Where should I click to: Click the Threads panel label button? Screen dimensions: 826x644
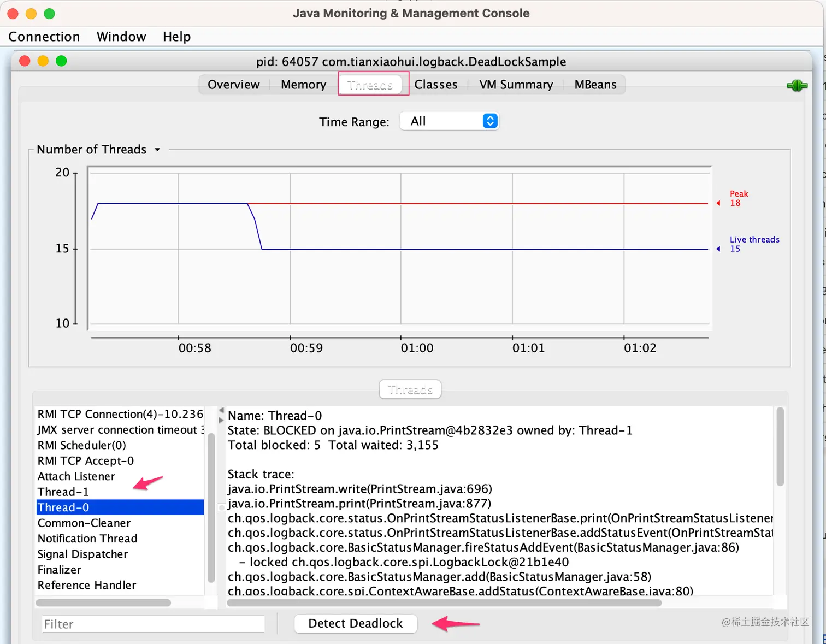click(x=410, y=389)
